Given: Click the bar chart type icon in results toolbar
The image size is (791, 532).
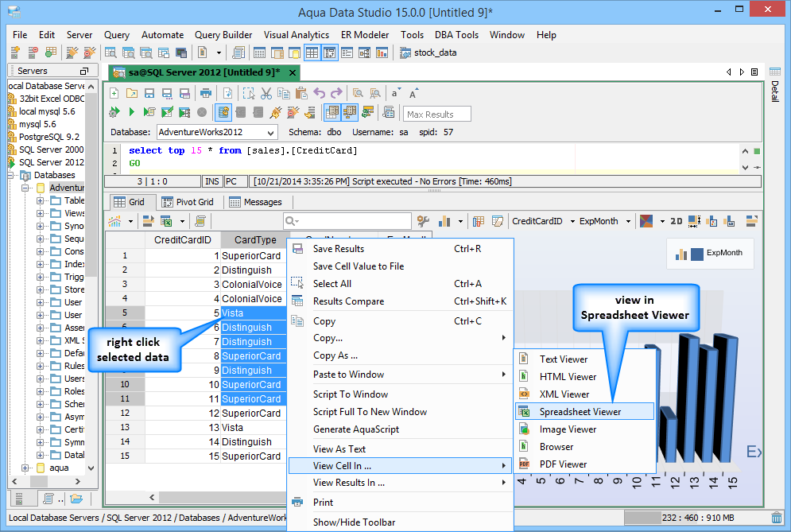Looking at the screenshot, I should tap(444, 221).
